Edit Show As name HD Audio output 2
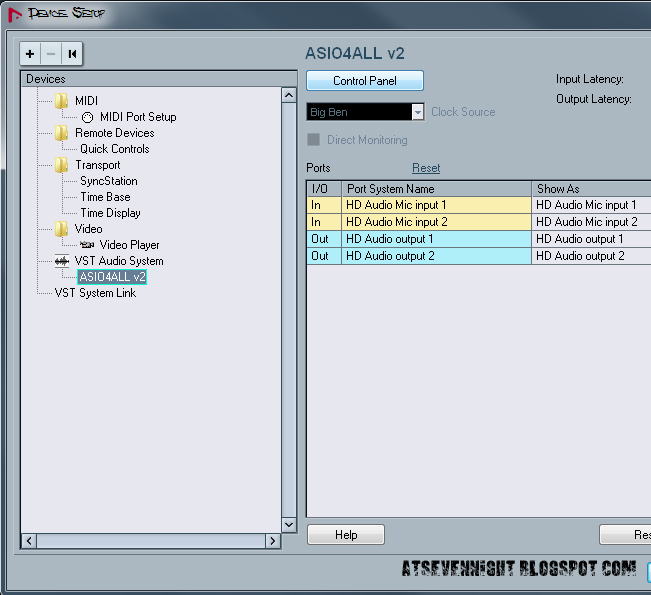 [592, 256]
